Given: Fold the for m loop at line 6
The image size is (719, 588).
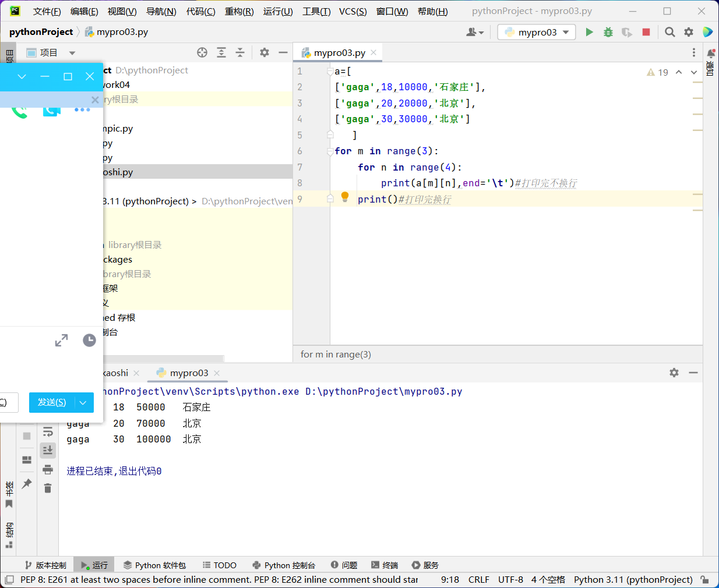Looking at the screenshot, I should (330, 151).
